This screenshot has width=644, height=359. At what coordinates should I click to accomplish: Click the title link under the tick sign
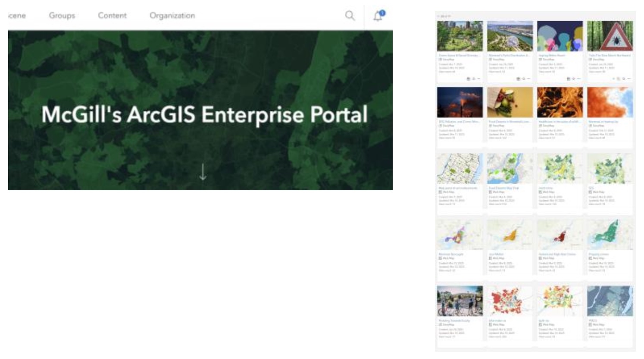610,55
